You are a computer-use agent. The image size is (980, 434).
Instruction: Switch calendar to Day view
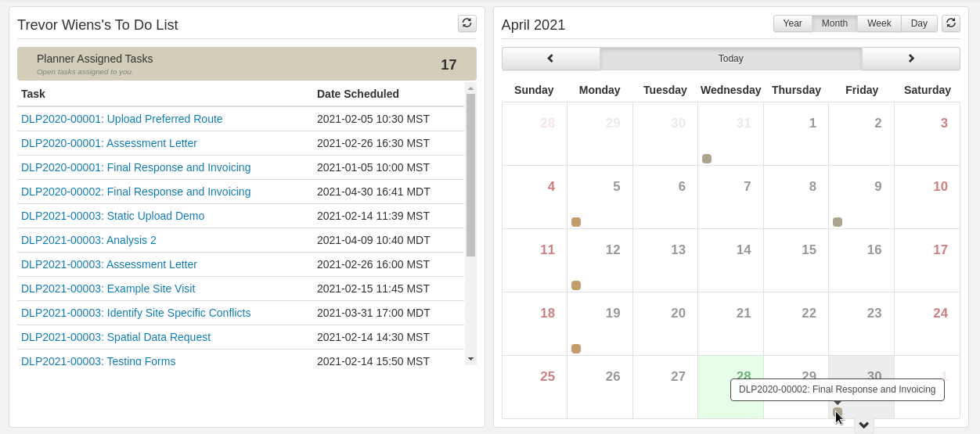tap(919, 23)
